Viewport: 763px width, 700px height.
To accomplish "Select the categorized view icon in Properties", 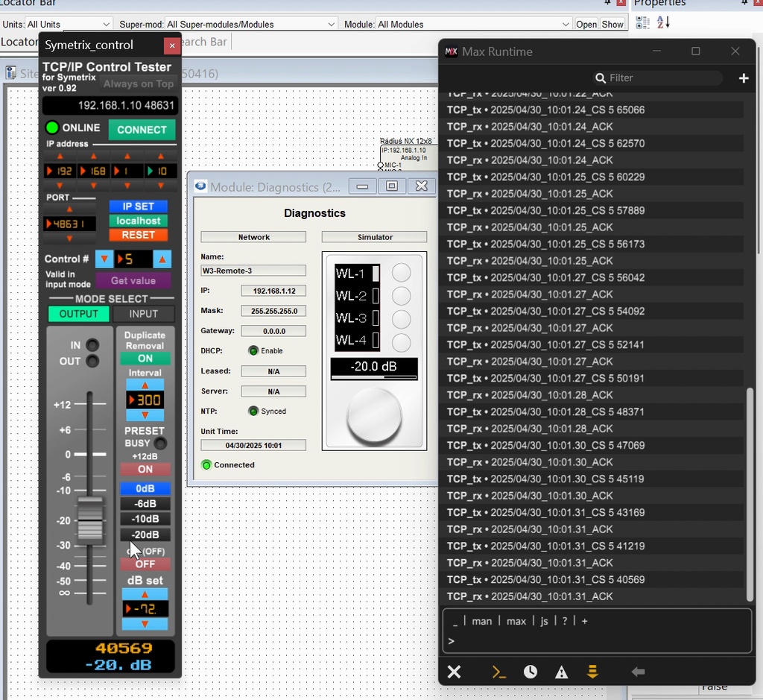I will (642, 22).
